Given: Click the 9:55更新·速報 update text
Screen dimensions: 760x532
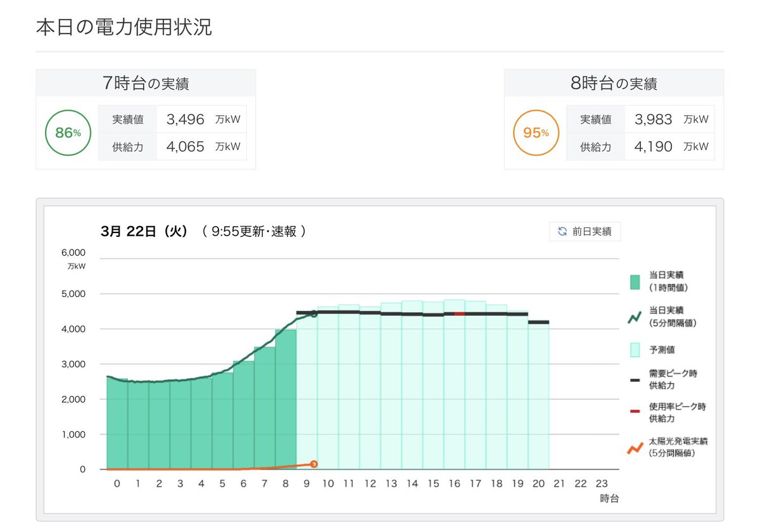Looking at the screenshot, I should tap(255, 231).
